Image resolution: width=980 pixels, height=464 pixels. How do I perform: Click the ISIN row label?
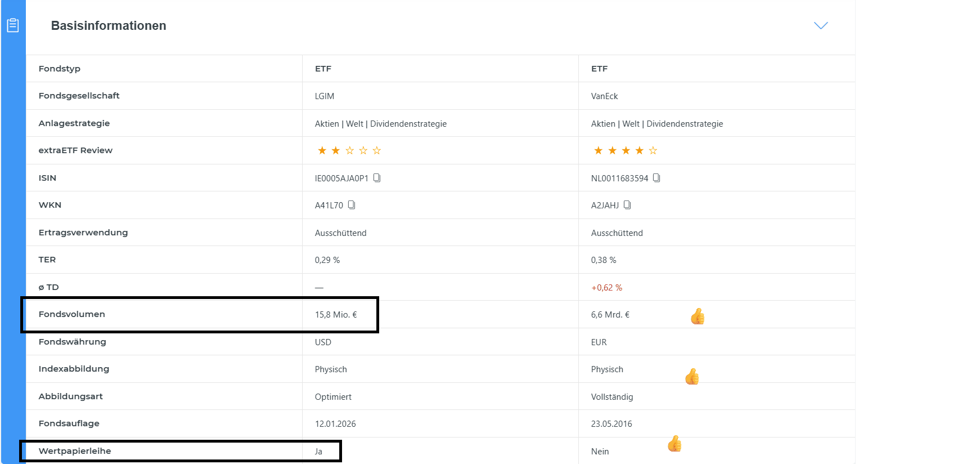(47, 178)
